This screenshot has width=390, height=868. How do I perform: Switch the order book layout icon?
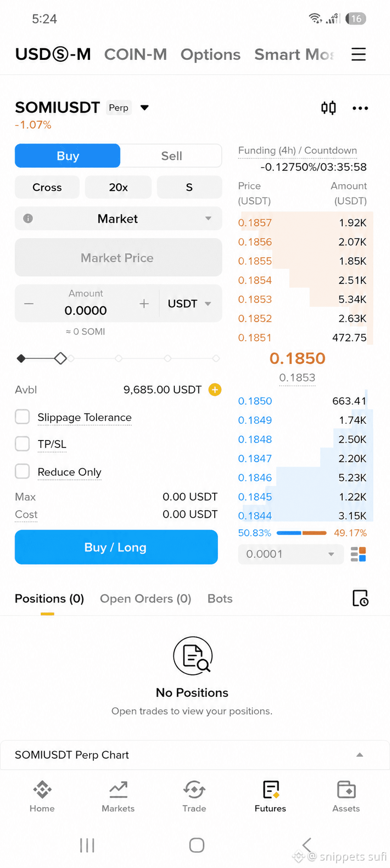coord(358,554)
